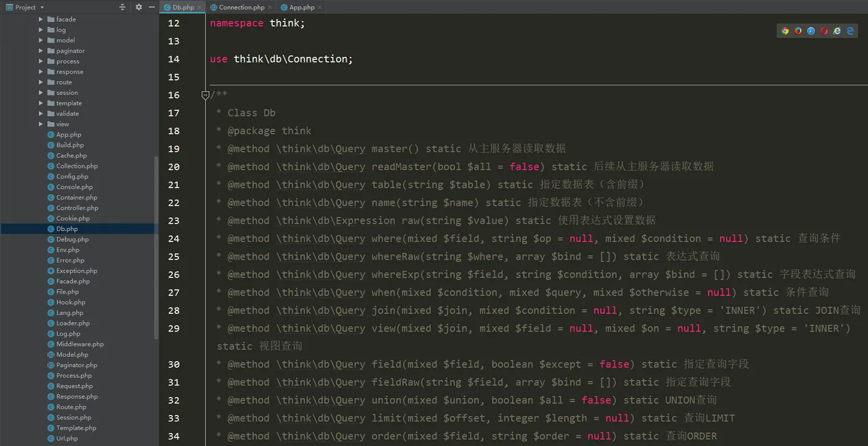Expand the session folder
868x446 pixels.
point(41,93)
